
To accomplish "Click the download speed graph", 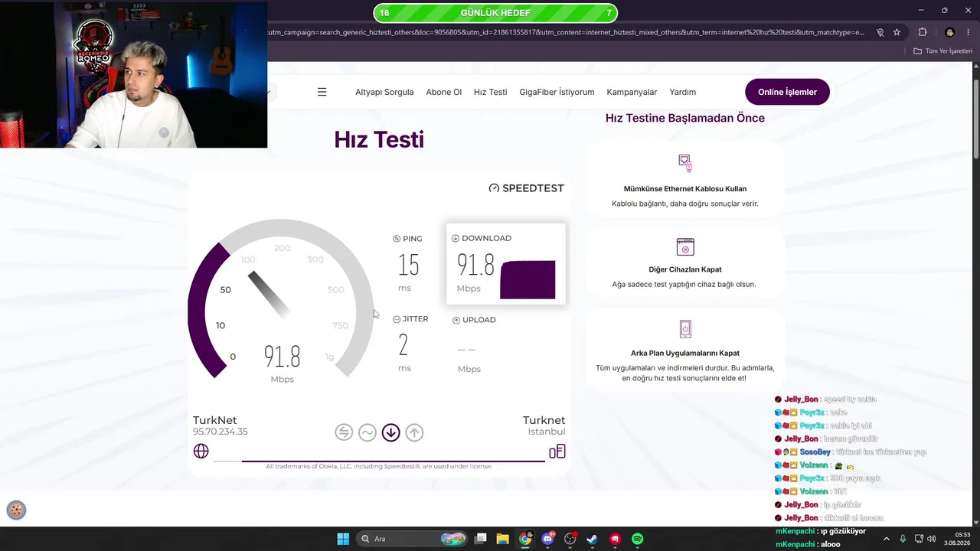I will tap(528, 279).
